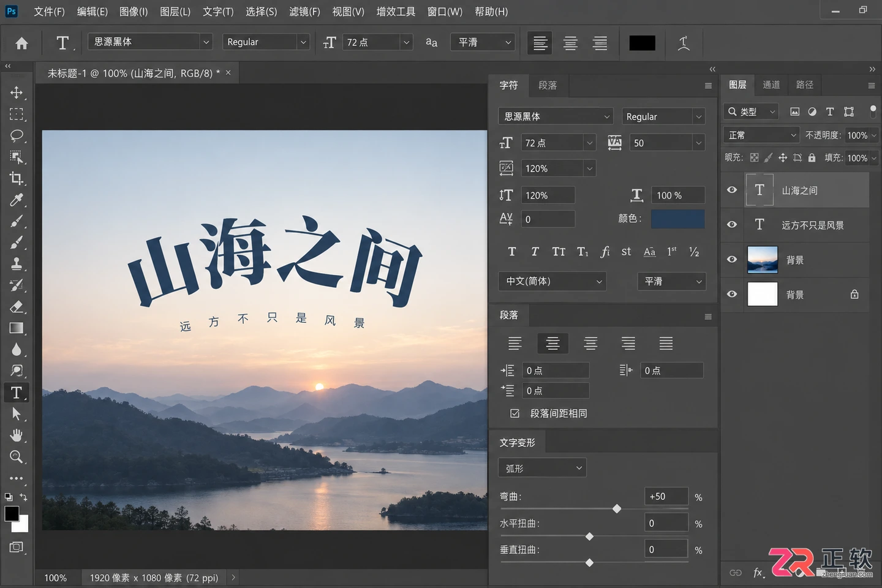Hide the 远方不只是风景 text layer
The height and width of the screenshot is (588, 882).
(732, 225)
